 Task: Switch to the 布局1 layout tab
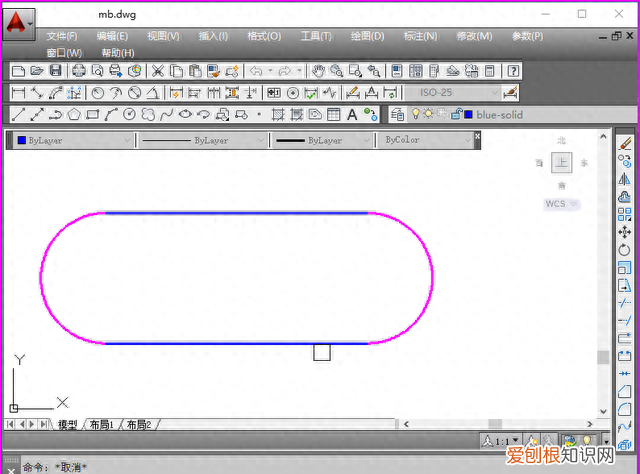[101, 425]
